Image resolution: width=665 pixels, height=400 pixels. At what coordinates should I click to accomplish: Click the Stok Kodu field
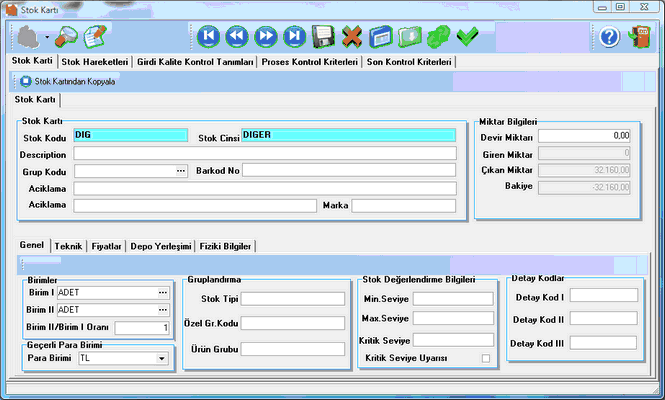pyautogui.click(x=131, y=135)
